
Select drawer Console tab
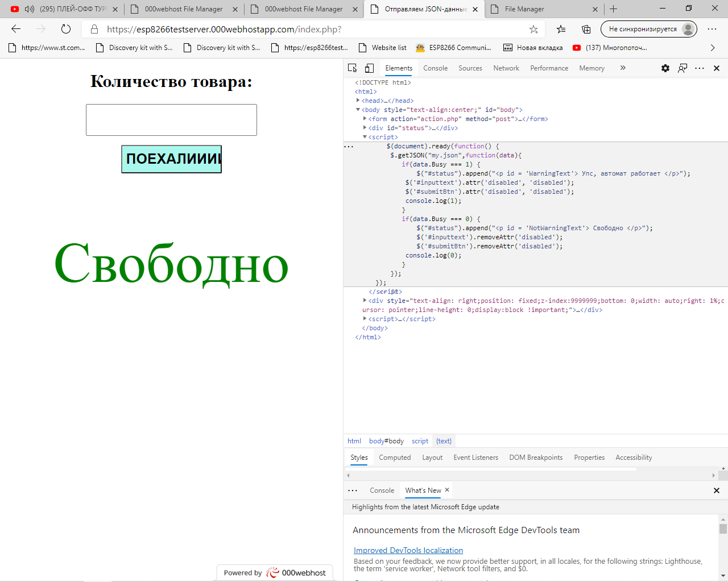click(382, 490)
